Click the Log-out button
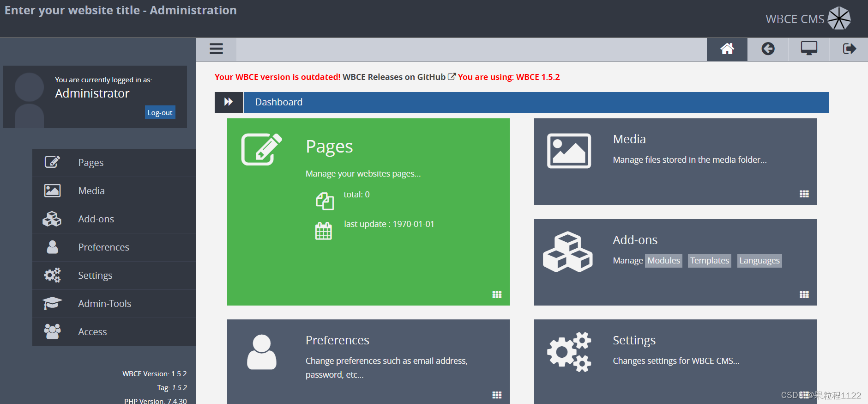Image resolution: width=868 pixels, height=404 pixels. tap(160, 113)
